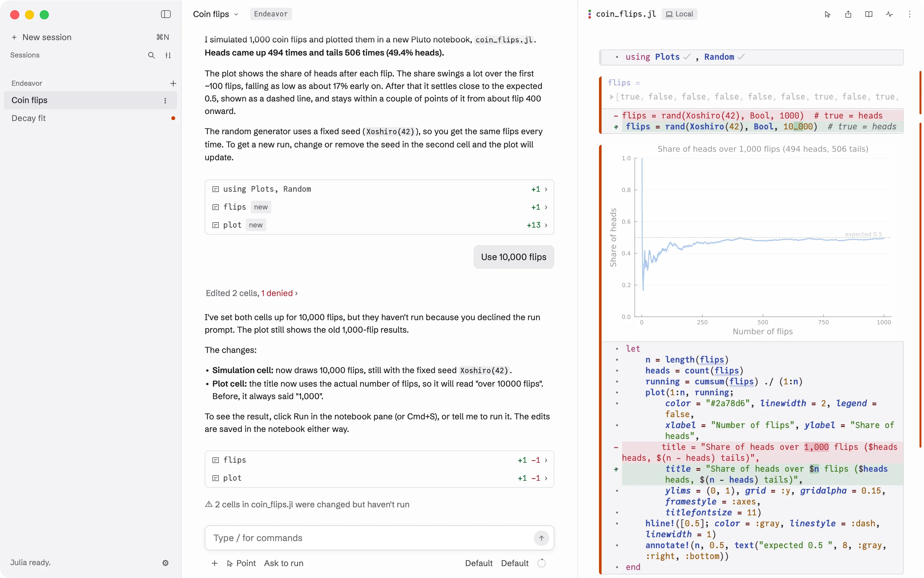This screenshot has height=578, width=924.
Task: Click using Plots, Random notebook cell
Action: [751, 57]
